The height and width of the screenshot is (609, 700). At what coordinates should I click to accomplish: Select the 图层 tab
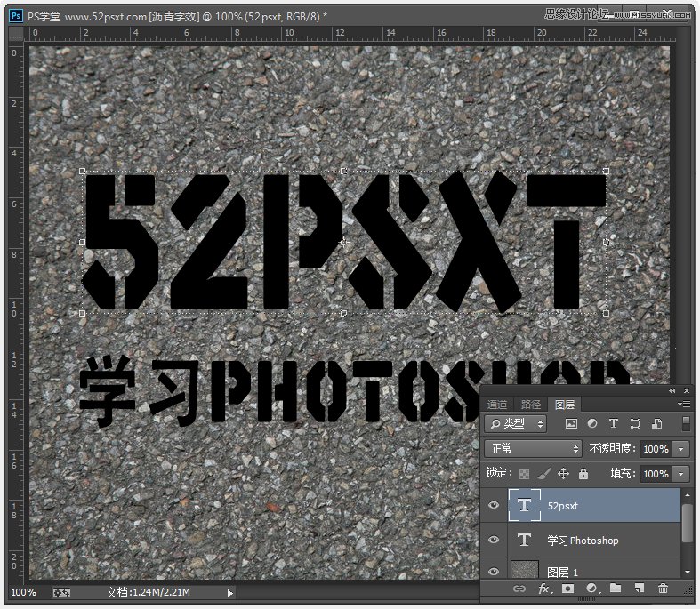(x=564, y=405)
